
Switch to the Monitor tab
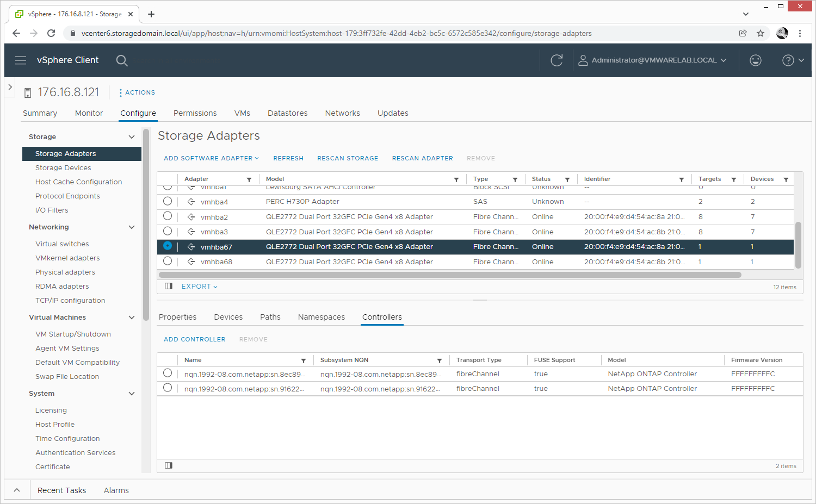(x=89, y=113)
